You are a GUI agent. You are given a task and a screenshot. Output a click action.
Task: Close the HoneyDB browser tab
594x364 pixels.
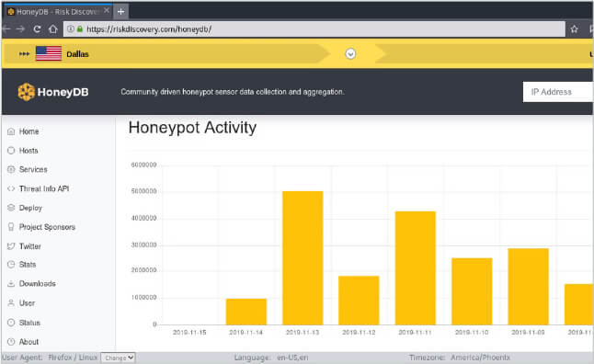(x=107, y=11)
